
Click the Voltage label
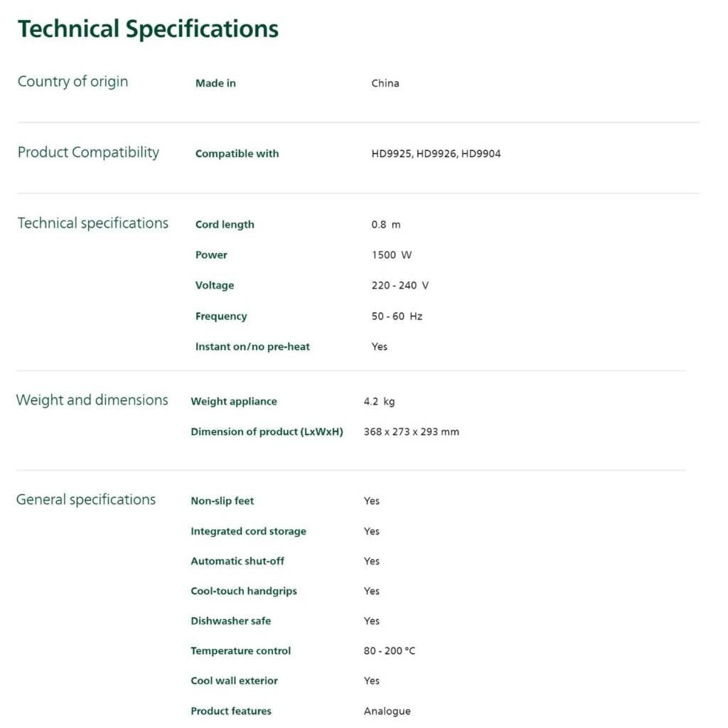[x=215, y=285]
